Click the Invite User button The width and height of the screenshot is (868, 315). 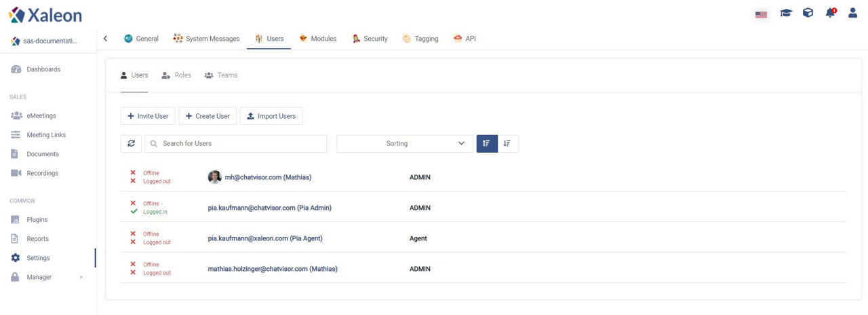pos(148,116)
